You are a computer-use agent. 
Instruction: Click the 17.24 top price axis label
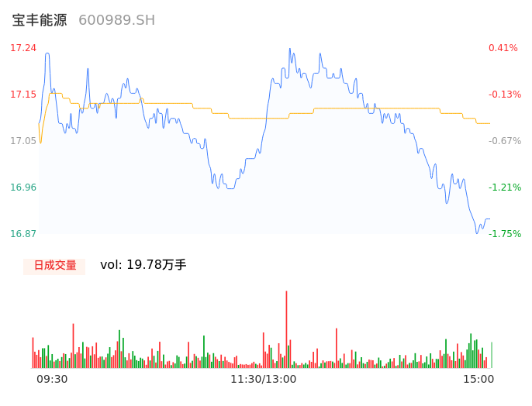[23, 48]
